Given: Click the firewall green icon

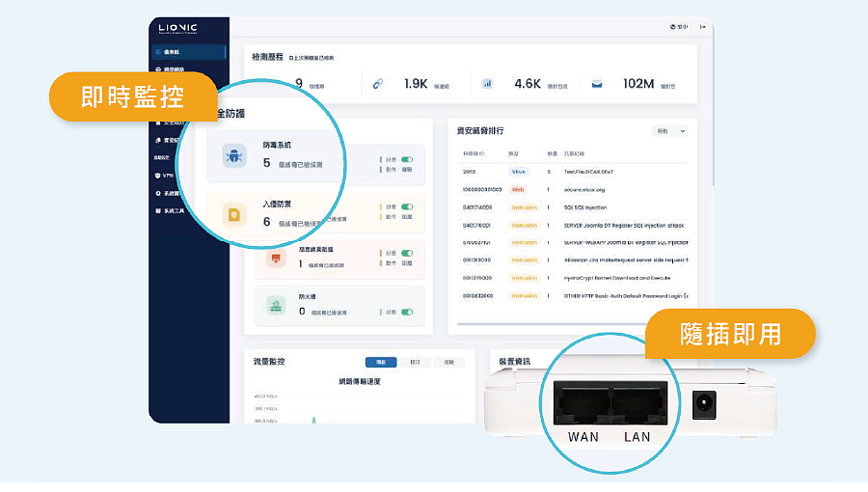Looking at the screenshot, I should click(x=276, y=305).
